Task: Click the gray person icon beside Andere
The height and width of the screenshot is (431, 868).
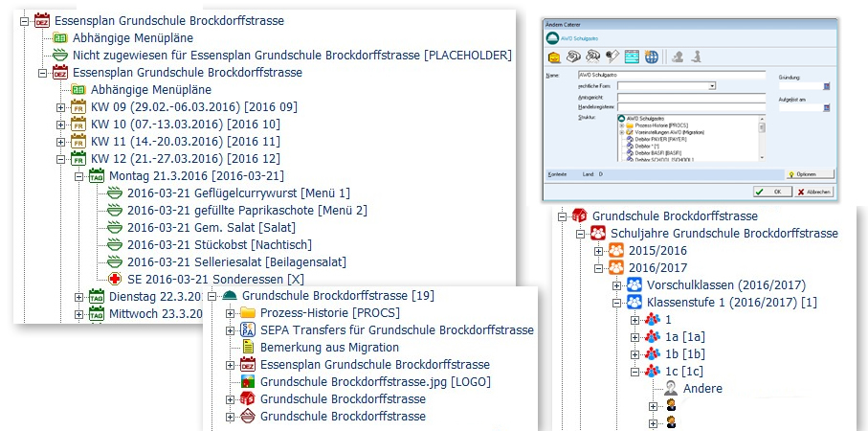Action: (671, 389)
